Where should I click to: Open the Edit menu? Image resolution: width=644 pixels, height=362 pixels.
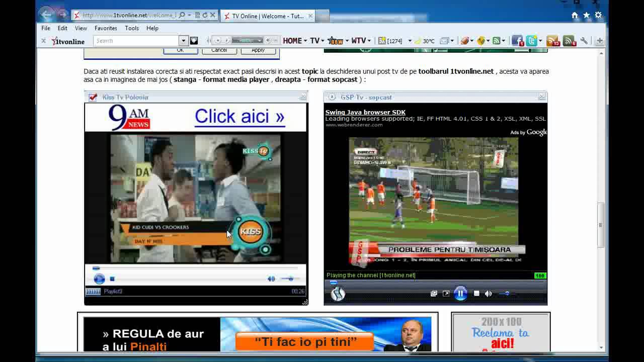pyautogui.click(x=62, y=28)
